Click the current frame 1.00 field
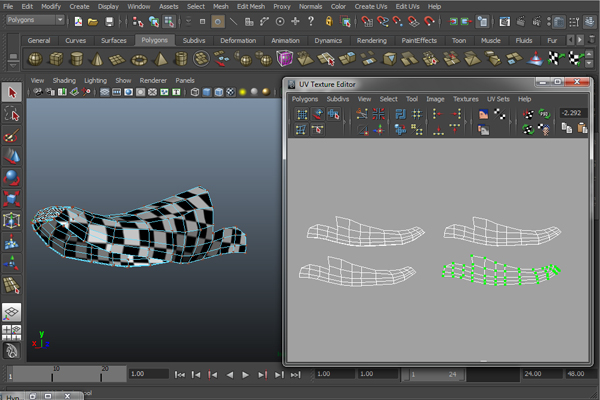 148,374
